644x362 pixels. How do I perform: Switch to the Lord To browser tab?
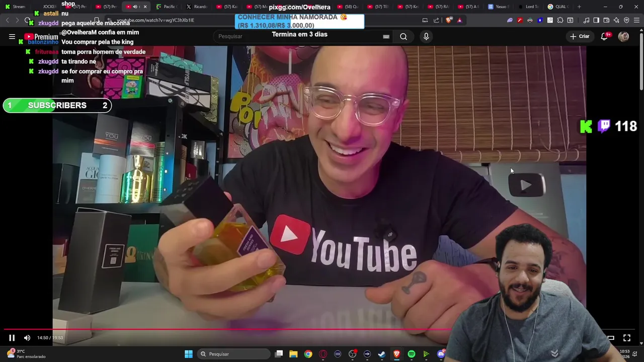tap(529, 7)
